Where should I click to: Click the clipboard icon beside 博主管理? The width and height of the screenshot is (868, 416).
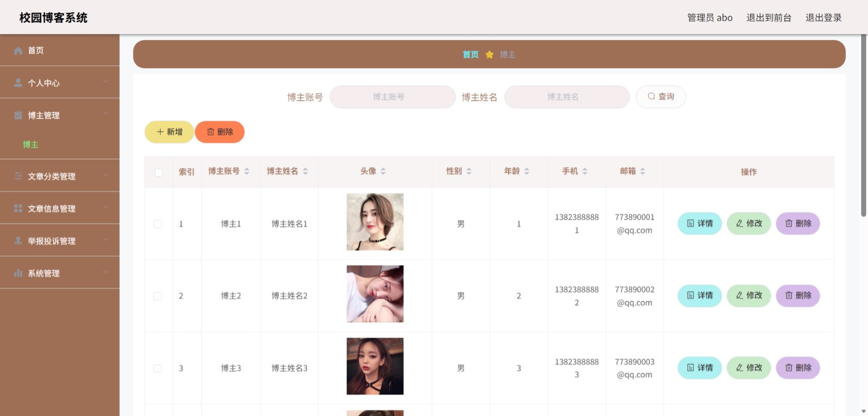pos(18,115)
